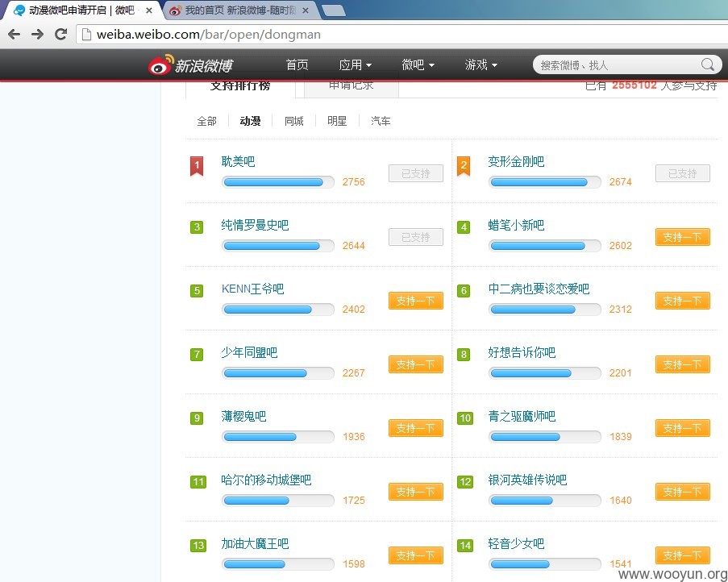Support 轻音少女吧 with 支持一下

[683, 555]
